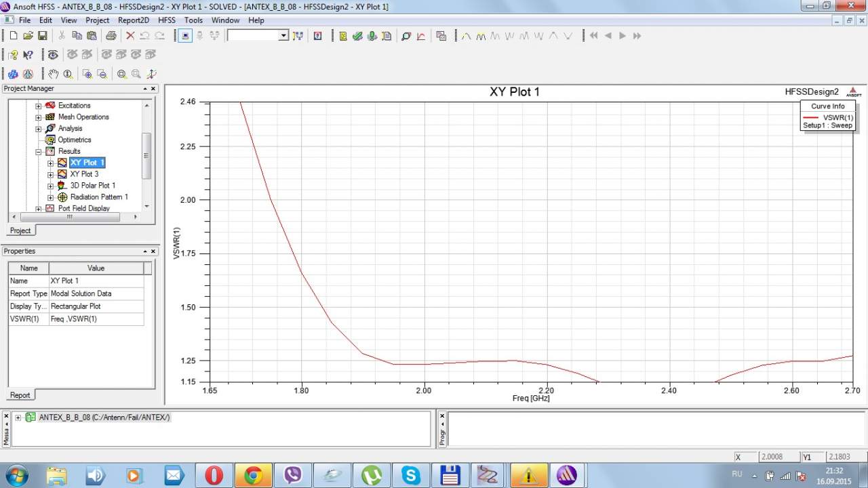Screen dimensions: 868x488
Task: Open the empty toolbar combo box dropdown
Action: [x=283, y=36]
